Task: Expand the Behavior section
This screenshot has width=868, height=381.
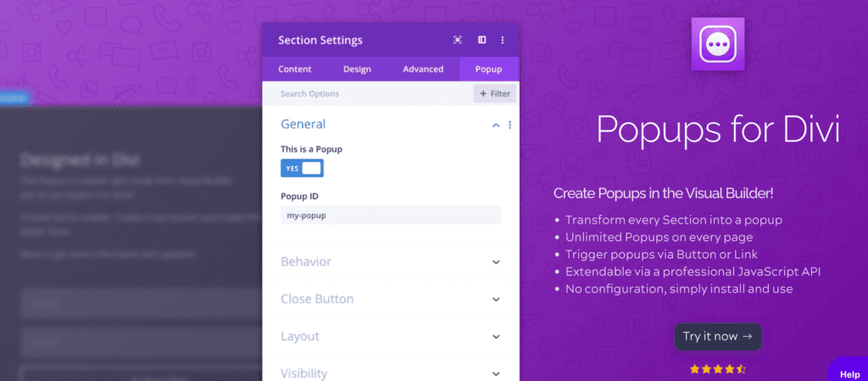Action: [390, 262]
